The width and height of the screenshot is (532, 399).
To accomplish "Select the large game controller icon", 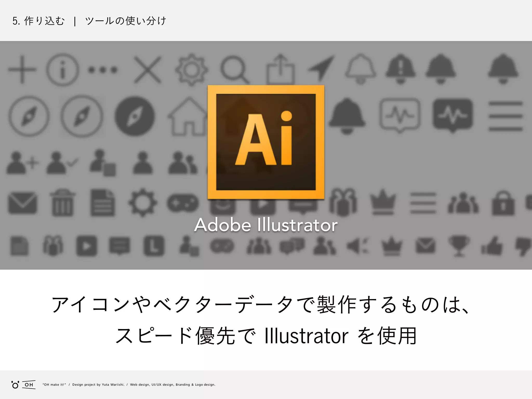I will [x=183, y=203].
